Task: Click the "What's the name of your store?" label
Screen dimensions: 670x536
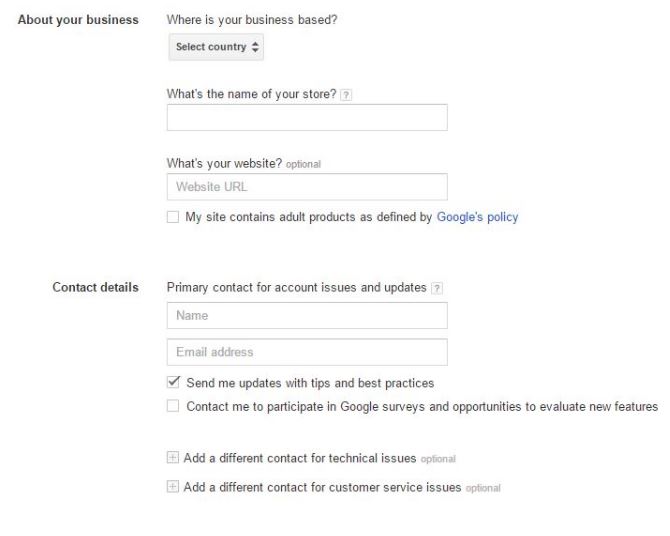Action: pyautogui.click(x=252, y=95)
